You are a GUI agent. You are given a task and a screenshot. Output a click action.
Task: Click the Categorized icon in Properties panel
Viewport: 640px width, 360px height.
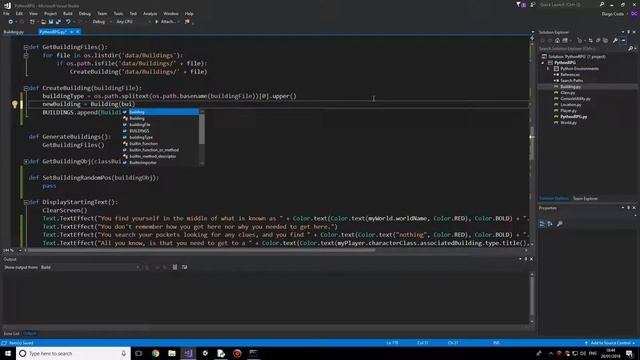542,224
